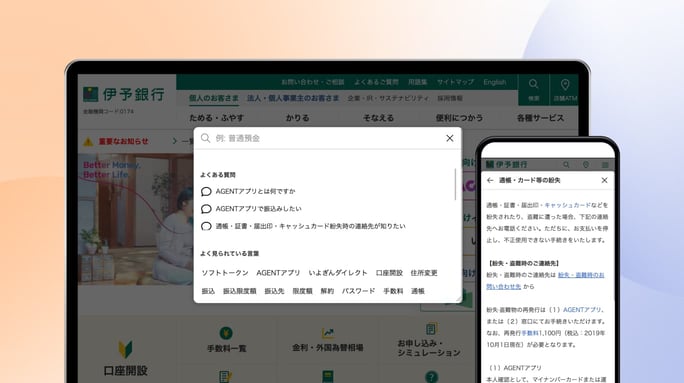Open the 口座開設 beginner-mark icon
The width and height of the screenshot is (684, 383).
pos(125,349)
